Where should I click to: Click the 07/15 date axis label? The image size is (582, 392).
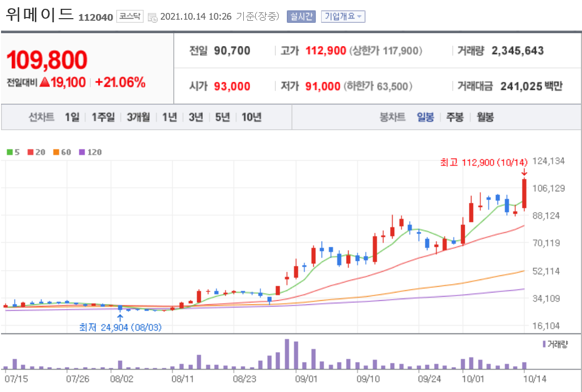coord(16,380)
